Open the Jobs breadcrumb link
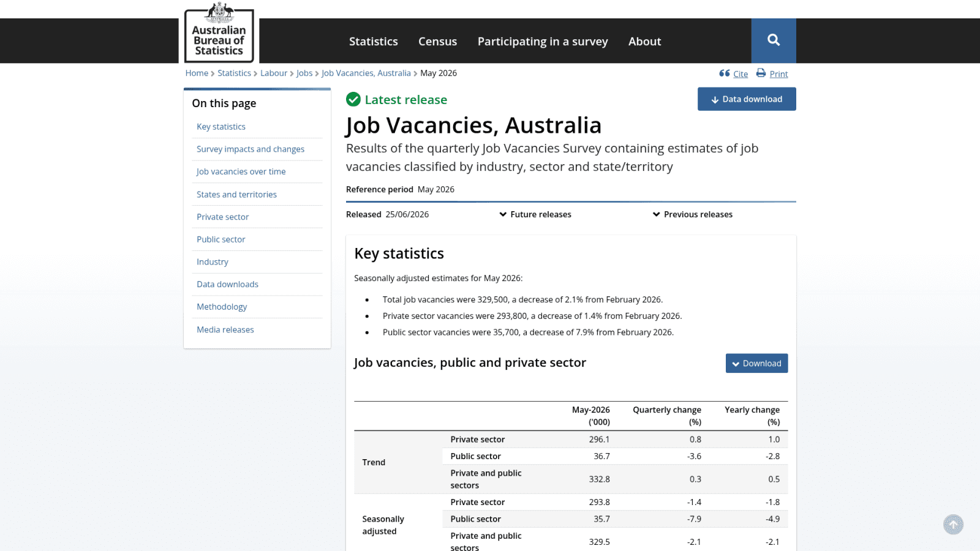Image resolution: width=980 pixels, height=551 pixels. click(x=304, y=73)
